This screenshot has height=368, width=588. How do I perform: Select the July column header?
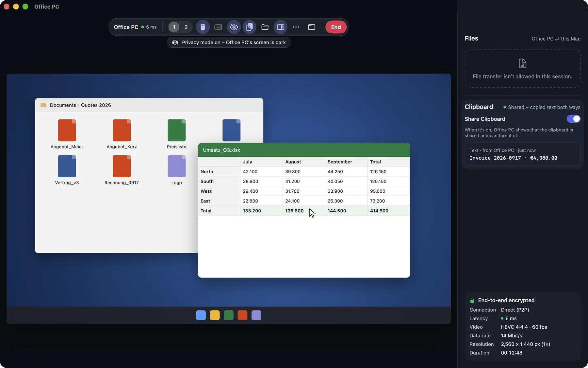pyautogui.click(x=261, y=162)
